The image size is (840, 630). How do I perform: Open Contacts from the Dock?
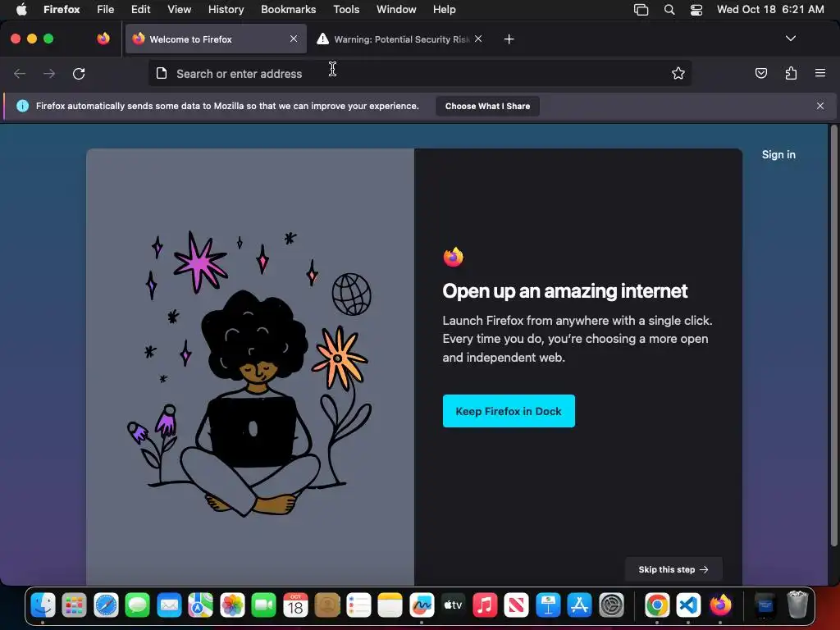327,605
